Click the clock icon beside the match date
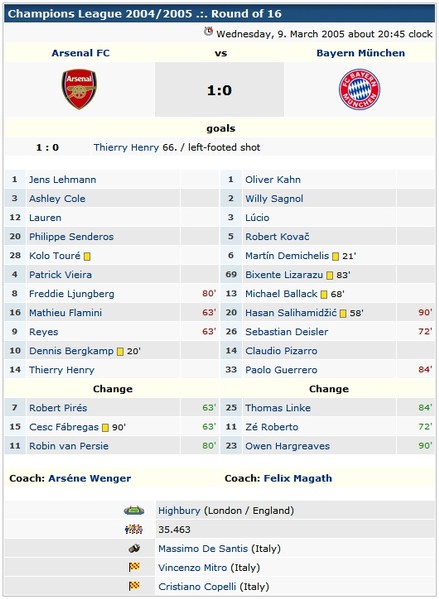 pyautogui.click(x=208, y=31)
